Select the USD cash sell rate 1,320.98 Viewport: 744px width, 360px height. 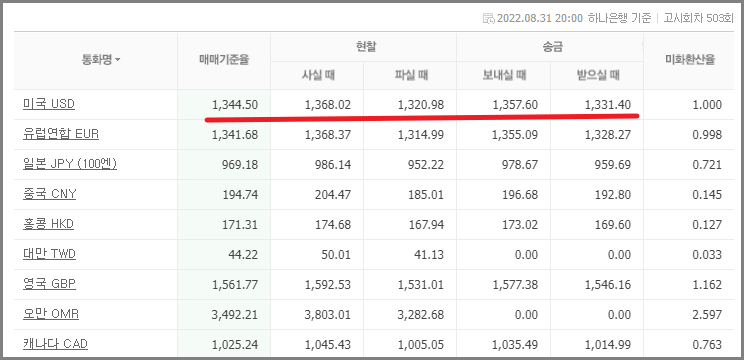421,105
